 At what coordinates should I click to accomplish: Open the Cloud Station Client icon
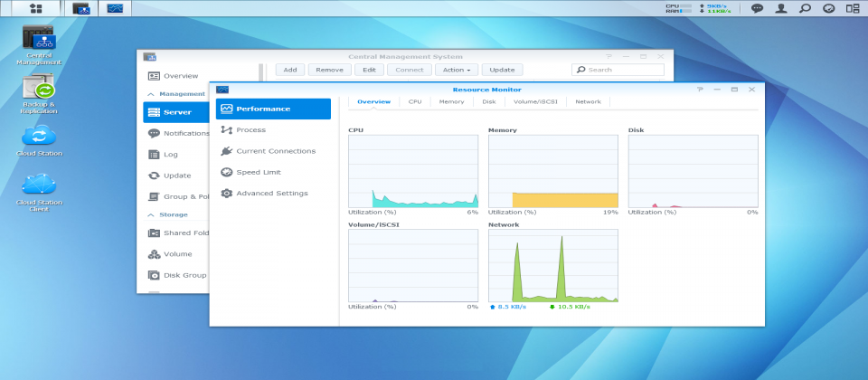(x=38, y=185)
